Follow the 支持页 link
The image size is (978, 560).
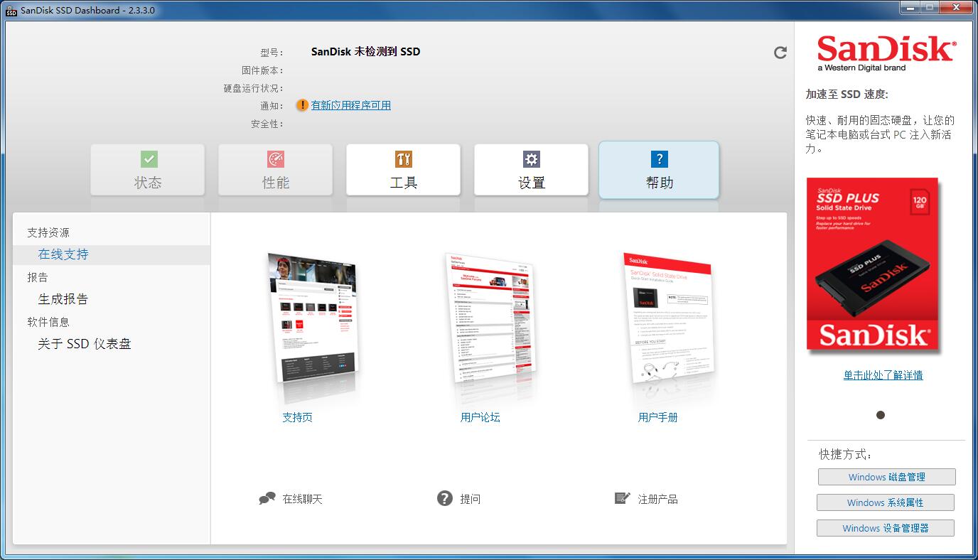tap(297, 417)
